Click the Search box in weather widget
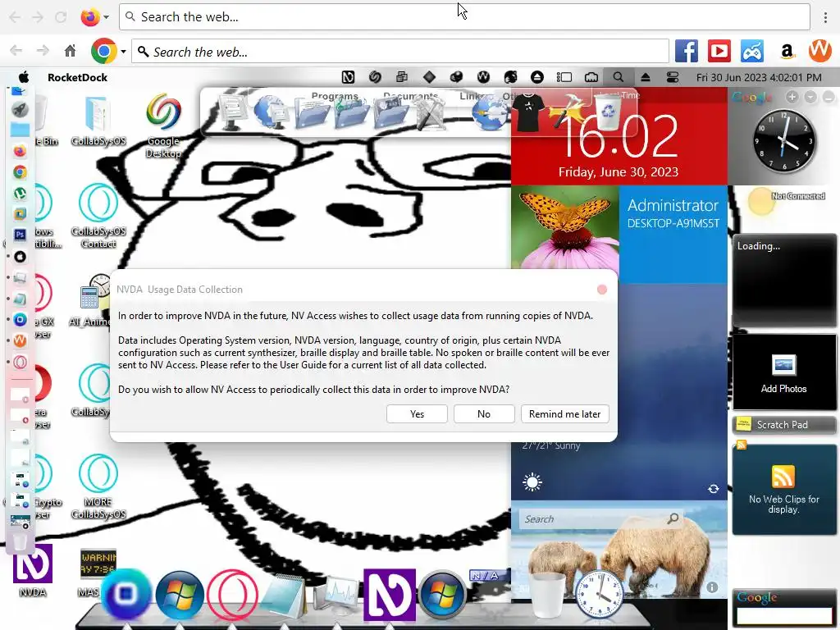 [601, 518]
